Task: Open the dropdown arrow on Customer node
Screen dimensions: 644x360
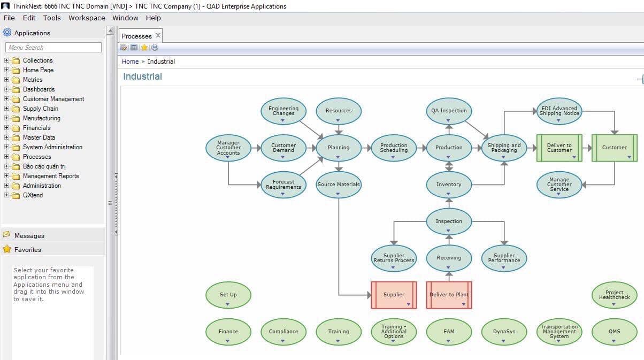Action: point(629,157)
